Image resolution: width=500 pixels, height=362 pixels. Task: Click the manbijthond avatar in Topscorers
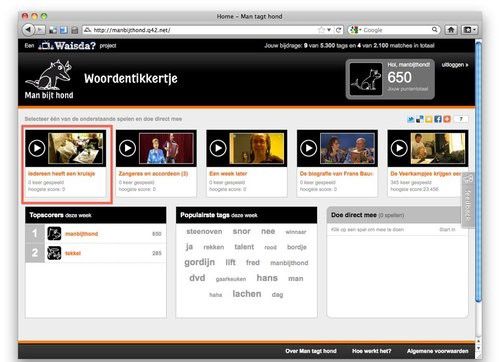(x=54, y=234)
